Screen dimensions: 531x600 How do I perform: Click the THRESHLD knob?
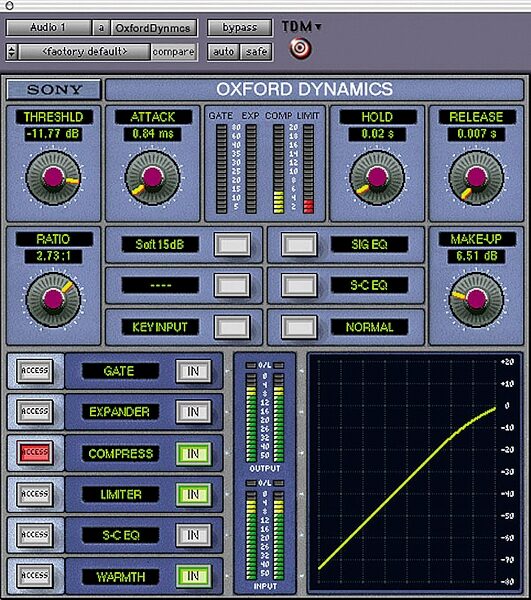(53, 178)
